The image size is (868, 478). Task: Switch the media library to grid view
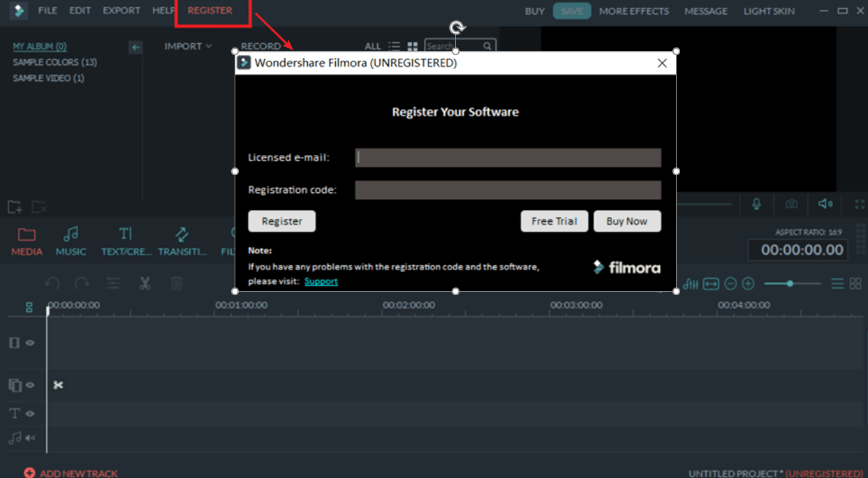click(x=413, y=46)
